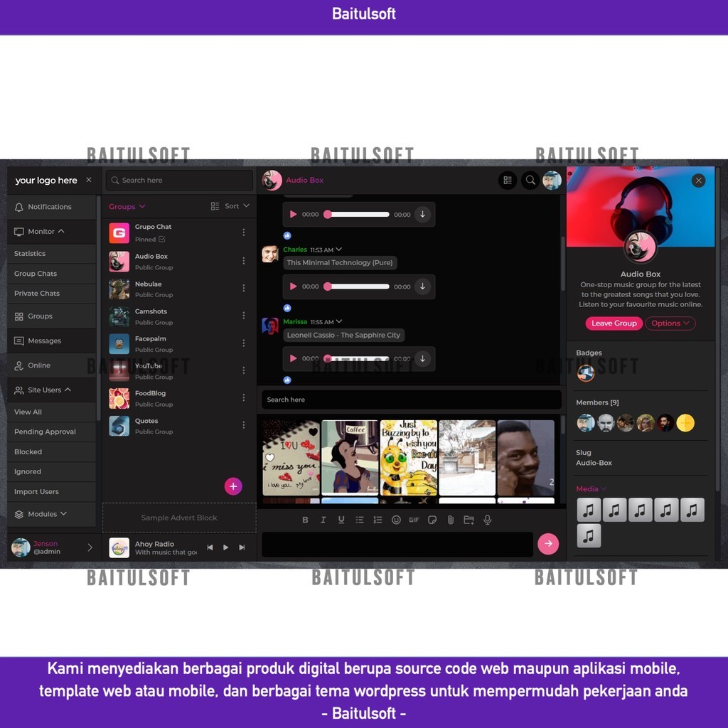Click the Underline formatting icon

[341, 520]
